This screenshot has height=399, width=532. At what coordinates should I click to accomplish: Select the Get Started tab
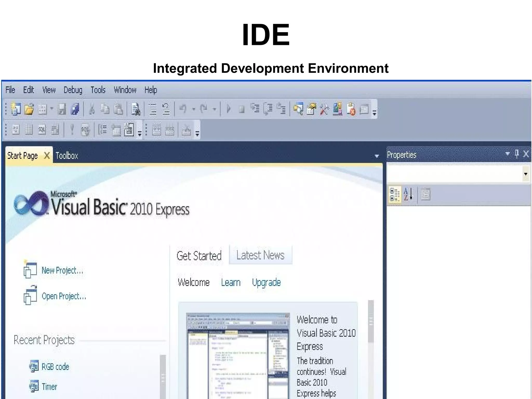(x=199, y=256)
